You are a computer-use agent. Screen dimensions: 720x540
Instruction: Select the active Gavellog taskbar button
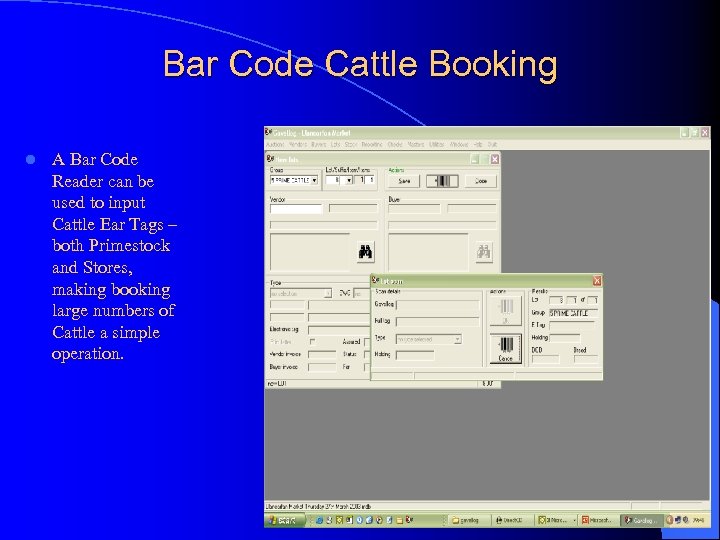(640, 520)
